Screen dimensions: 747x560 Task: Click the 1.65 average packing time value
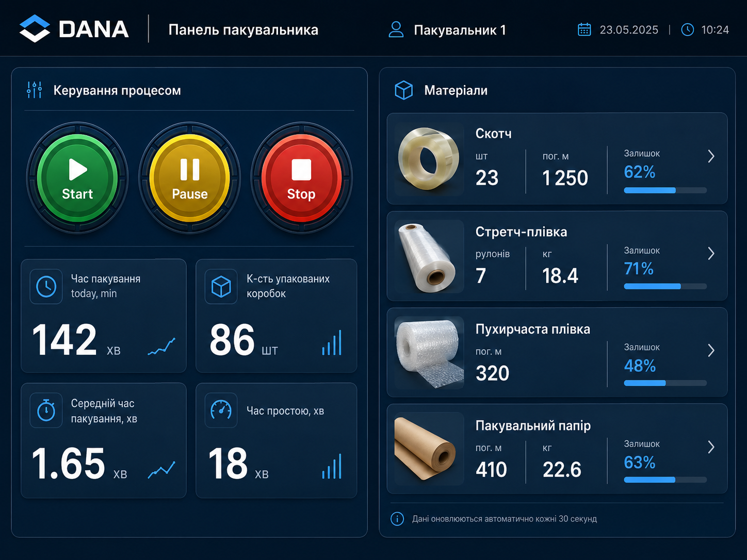pos(69,464)
